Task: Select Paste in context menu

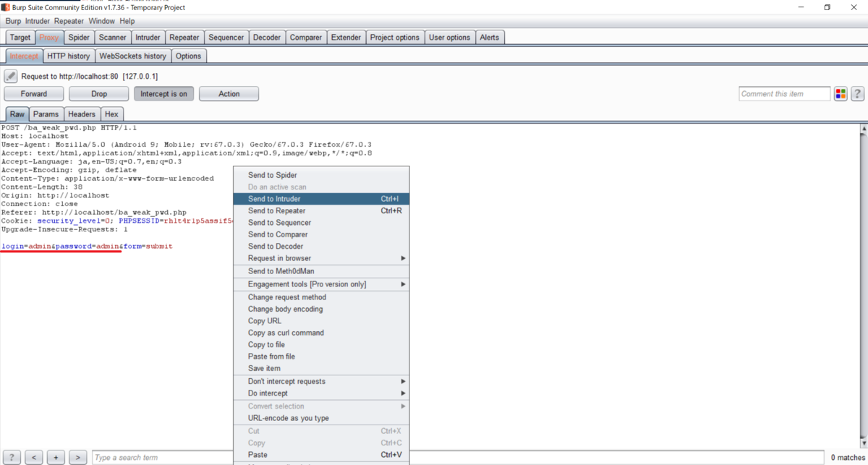Action: point(321,455)
